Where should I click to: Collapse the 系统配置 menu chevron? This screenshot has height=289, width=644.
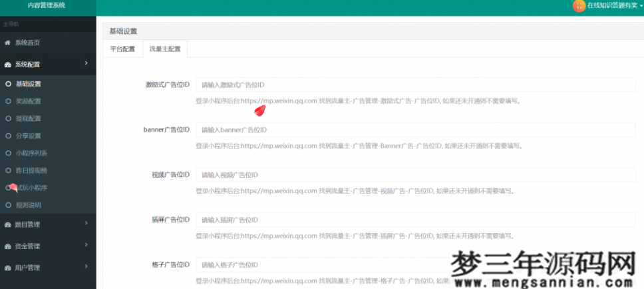pos(86,64)
